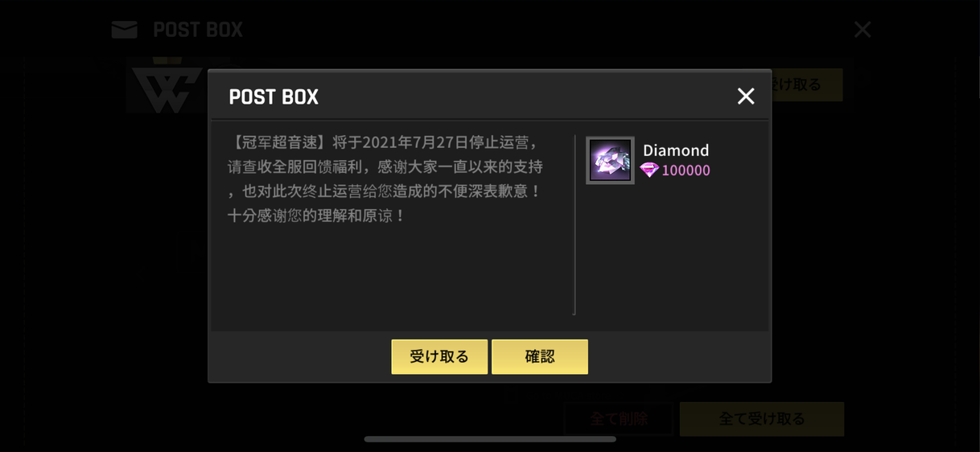Tap the Diamond reward name label
The image size is (980, 452).
pos(676,150)
